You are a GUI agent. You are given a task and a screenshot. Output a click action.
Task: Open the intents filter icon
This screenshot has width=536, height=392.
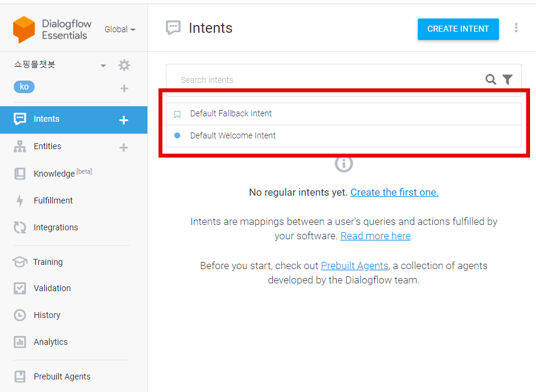click(x=507, y=79)
